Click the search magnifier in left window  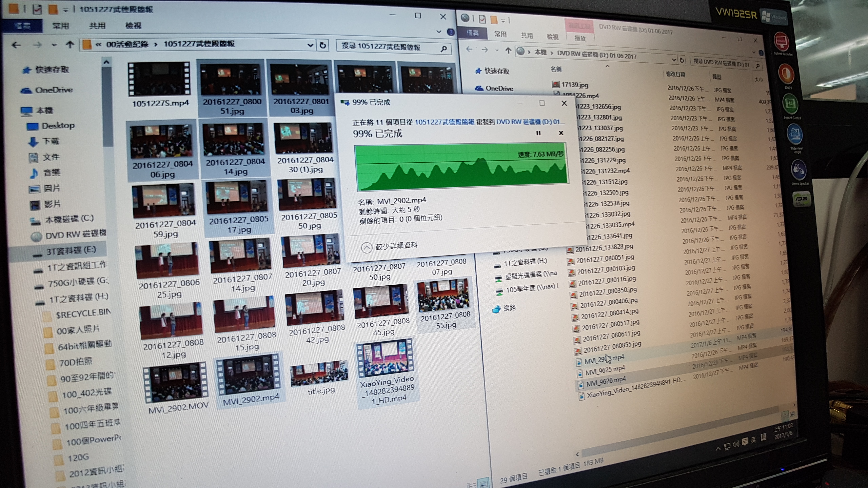coord(443,49)
